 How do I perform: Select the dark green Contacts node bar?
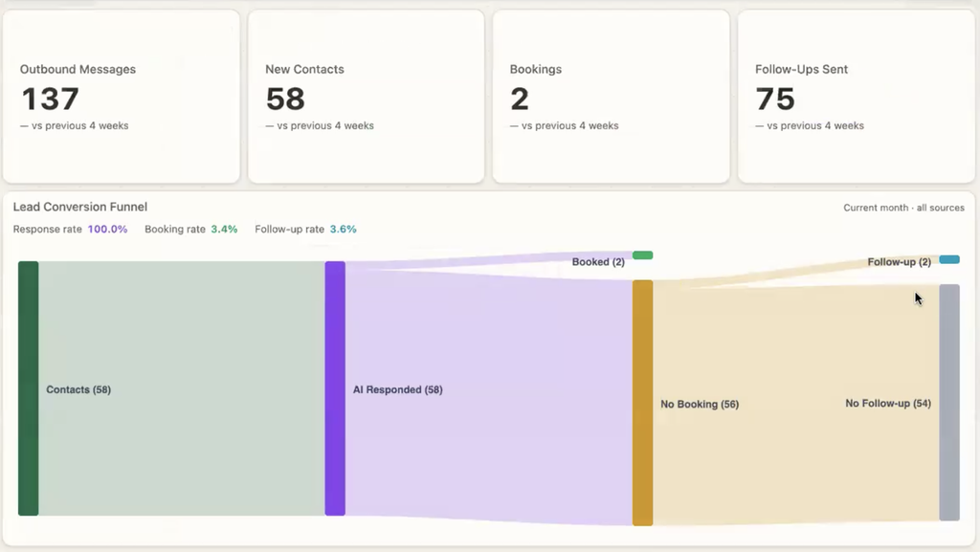[x=28, y=388]
